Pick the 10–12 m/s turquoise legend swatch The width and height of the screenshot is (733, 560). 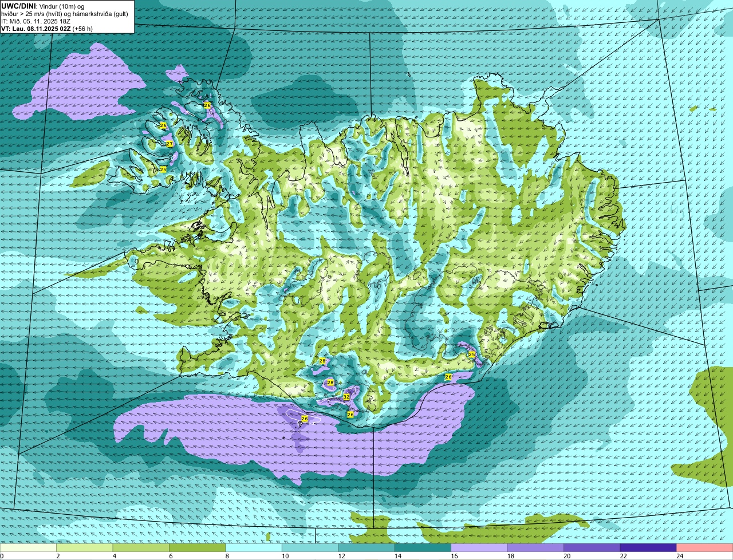(310, 548)
